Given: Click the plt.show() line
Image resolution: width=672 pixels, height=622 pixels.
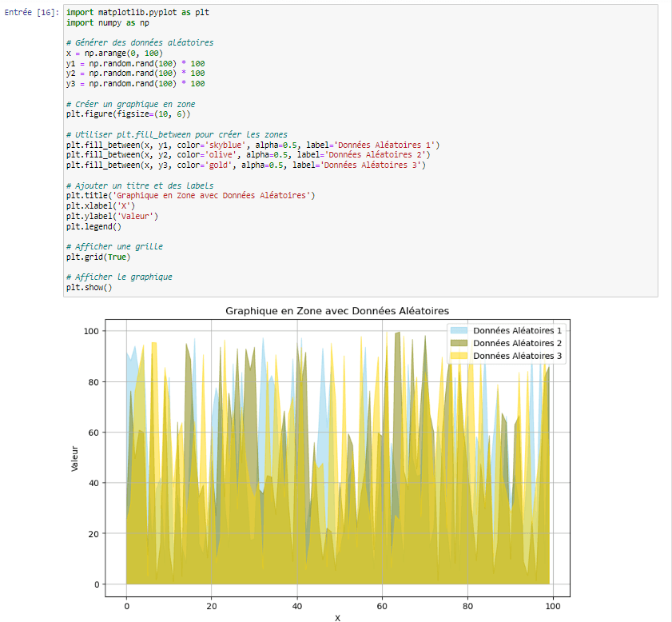Looking at the screenshot, I should (x=89, y=288).
